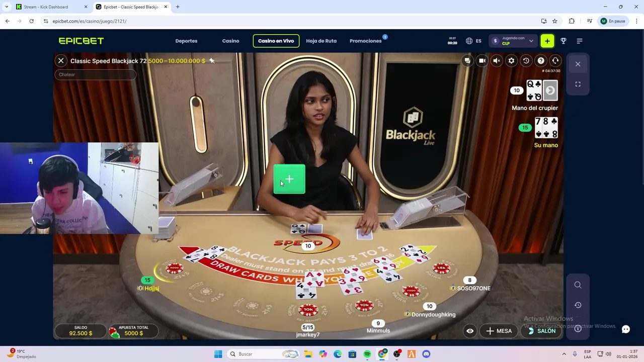Click the Su mano cards thumbnail

pyautogui.click(x=546, y=128)
